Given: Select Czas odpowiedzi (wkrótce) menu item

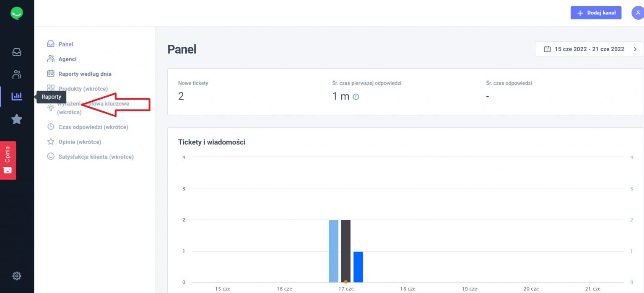Looking at the screenshot, I should [x=93, y=127].
